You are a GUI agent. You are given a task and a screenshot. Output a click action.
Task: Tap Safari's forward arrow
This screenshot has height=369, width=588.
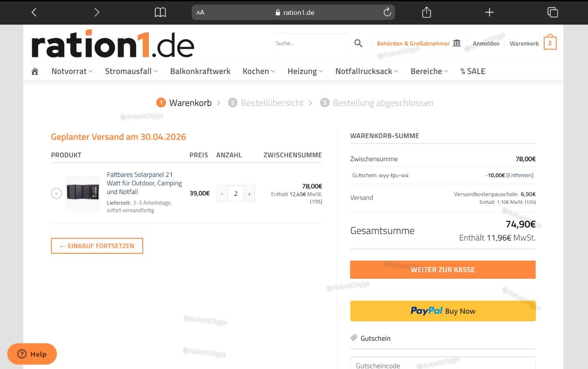point(97,12)
